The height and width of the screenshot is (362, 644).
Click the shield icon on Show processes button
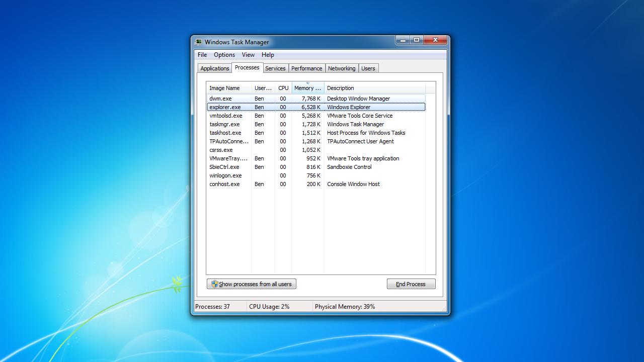(x=214, y=284)
